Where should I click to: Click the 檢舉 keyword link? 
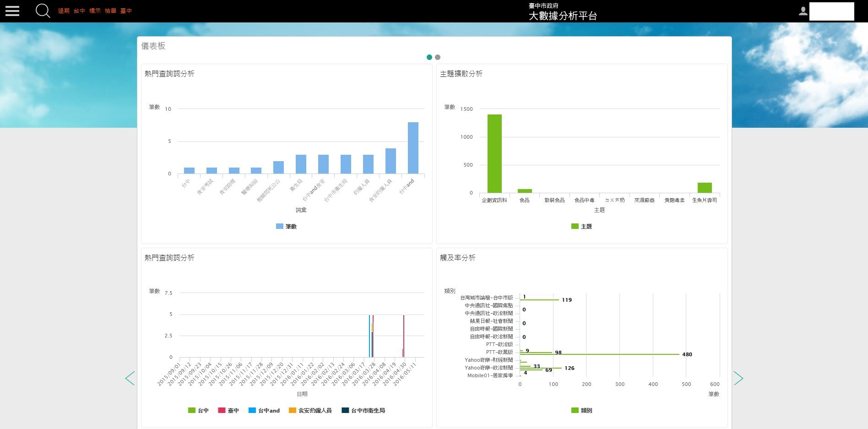110,11
